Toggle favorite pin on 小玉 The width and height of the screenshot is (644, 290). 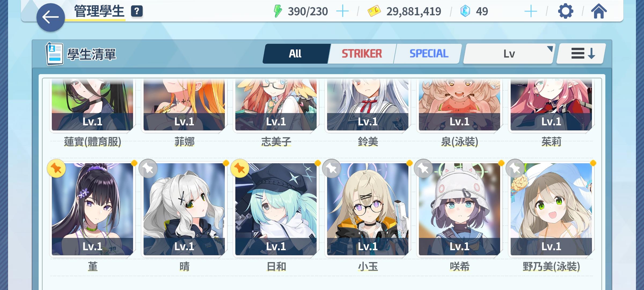(x=332, y=169)
